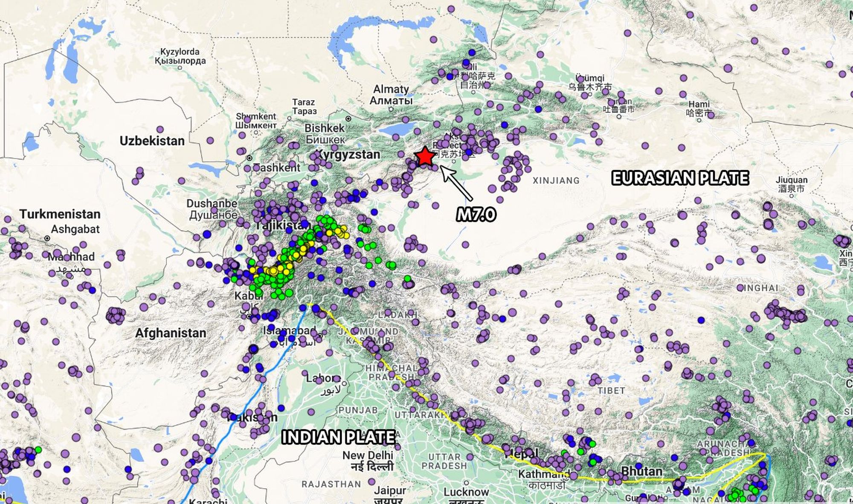Click the XINJIANG region label
This screenshot has width=853, height=504.
click(556, 181)
